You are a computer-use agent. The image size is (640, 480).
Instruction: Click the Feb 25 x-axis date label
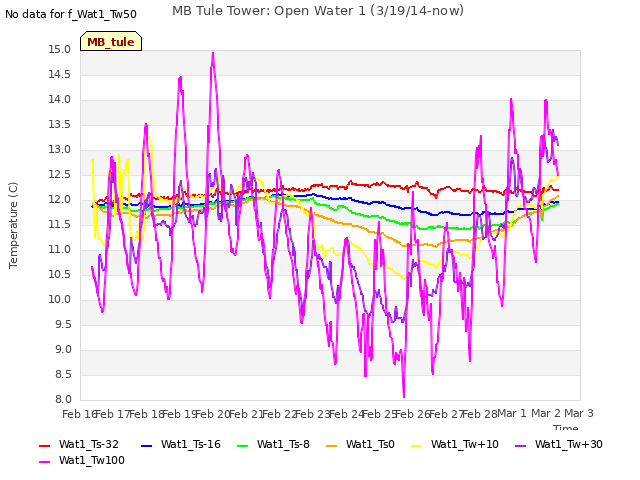point(379,414)
